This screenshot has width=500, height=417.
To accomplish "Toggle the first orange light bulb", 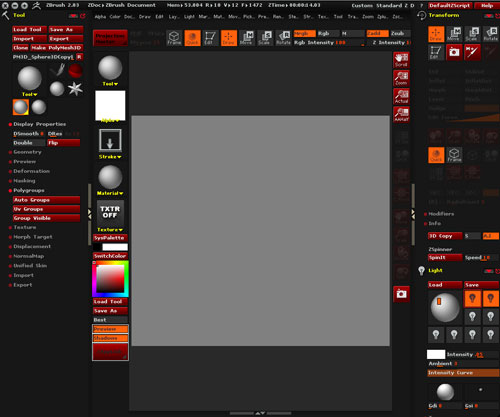I will (x=472, y=298).
